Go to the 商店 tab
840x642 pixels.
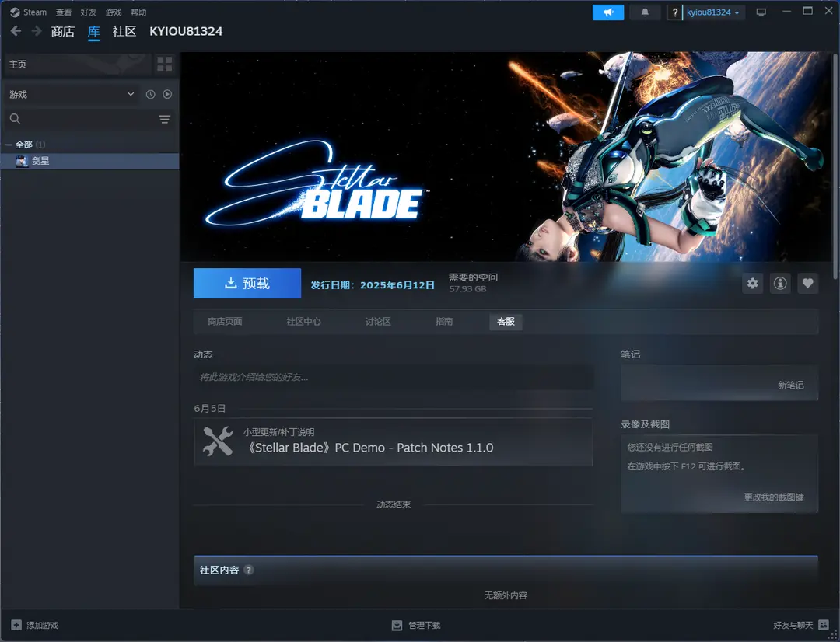[x=63, y=32]
